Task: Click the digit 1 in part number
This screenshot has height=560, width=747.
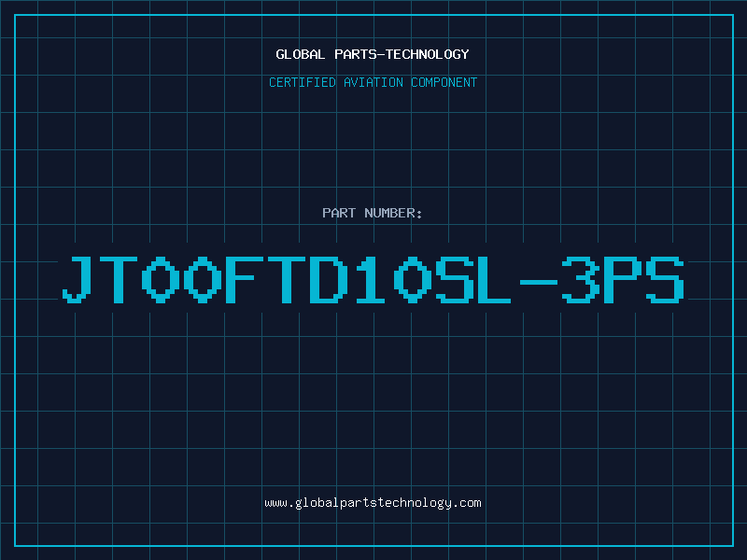Action: coord(370,279)
